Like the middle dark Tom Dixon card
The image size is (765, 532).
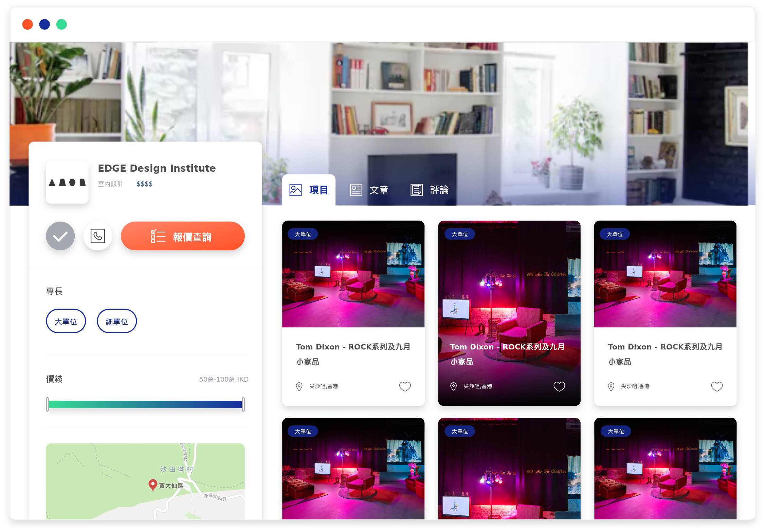pos(559,386)
